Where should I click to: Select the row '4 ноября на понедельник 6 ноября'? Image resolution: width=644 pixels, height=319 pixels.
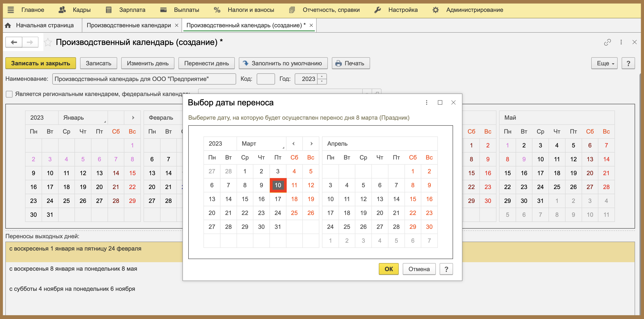(320, 292)
